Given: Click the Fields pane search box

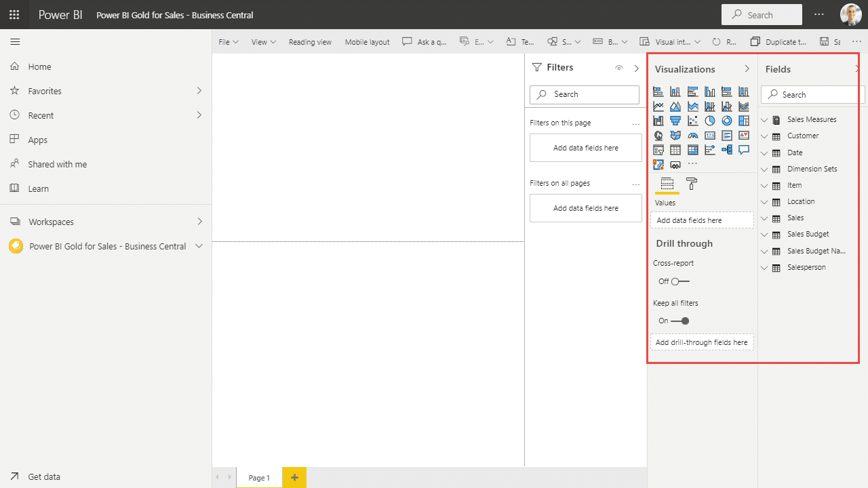Looking at the screenshot, I should pos(812,95).
